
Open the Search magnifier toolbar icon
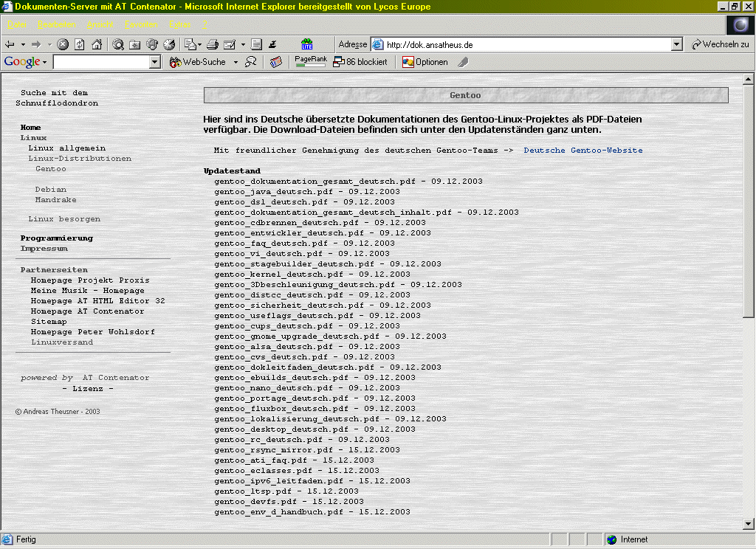118,45
